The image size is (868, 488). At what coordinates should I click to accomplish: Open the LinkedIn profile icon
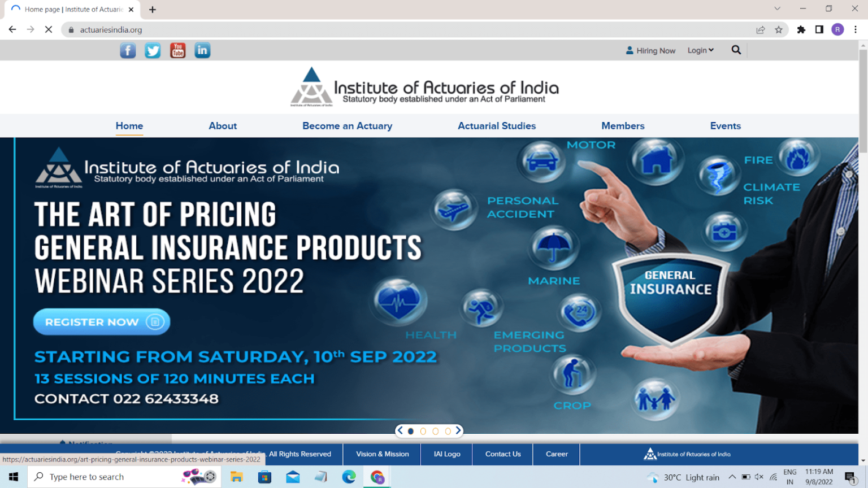pos(202,50)
